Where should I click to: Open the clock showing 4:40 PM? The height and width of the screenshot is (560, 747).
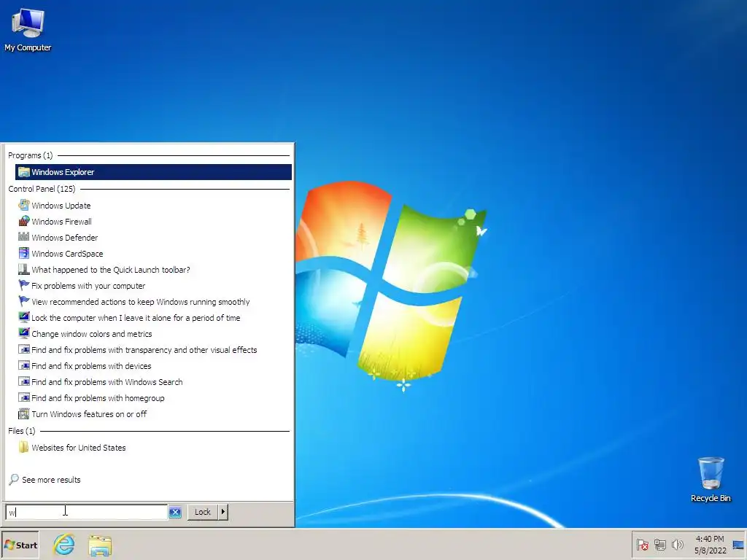point(710,545)
